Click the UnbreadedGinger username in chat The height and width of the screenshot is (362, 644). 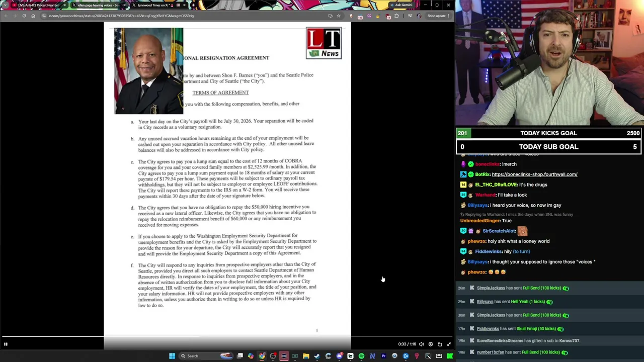point(480,221)
